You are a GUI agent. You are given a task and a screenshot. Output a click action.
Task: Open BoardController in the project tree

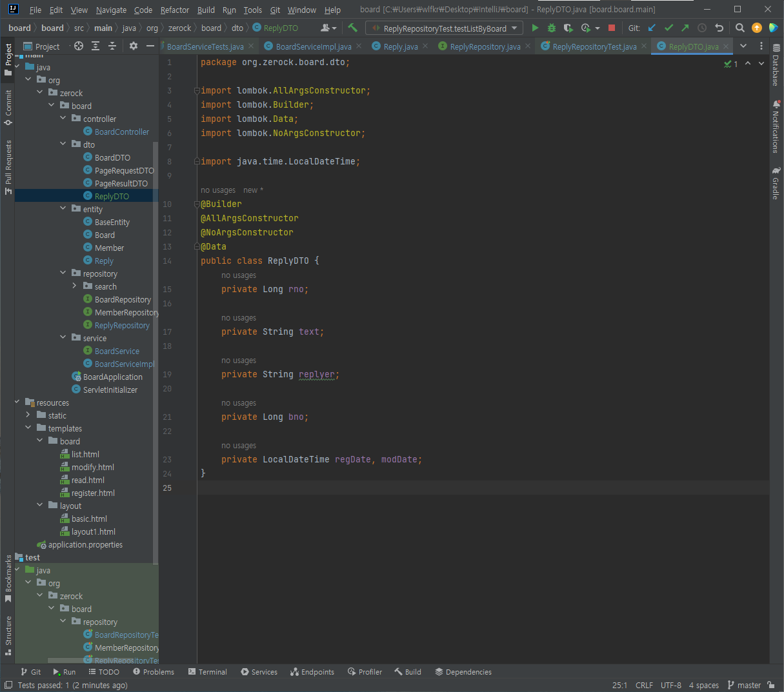(x=121, y=132)
